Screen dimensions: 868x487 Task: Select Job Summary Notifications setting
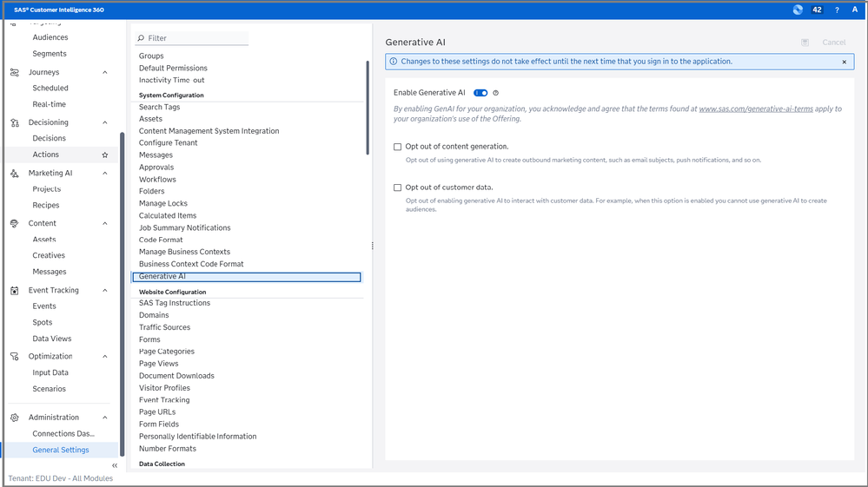(x=184, y=228)
